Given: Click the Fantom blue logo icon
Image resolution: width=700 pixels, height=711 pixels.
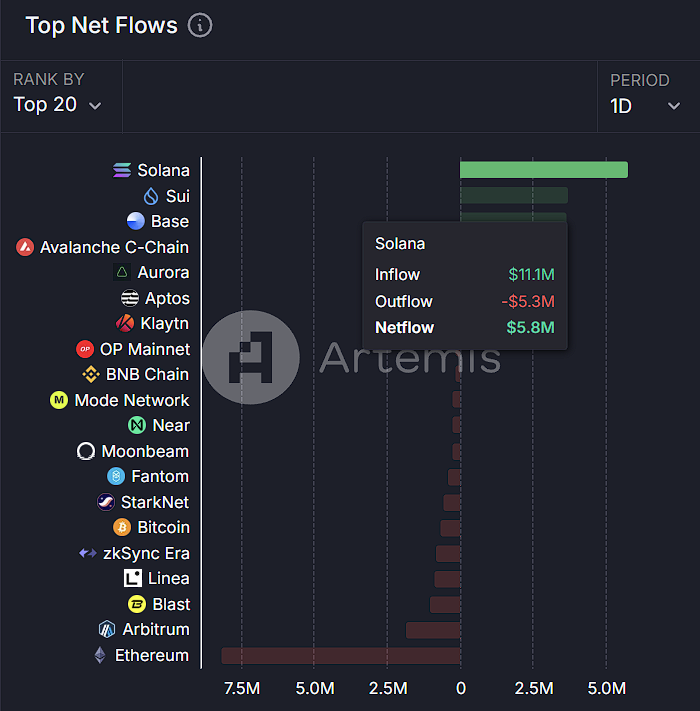Looking at the screenshot, I should [116, 477].
